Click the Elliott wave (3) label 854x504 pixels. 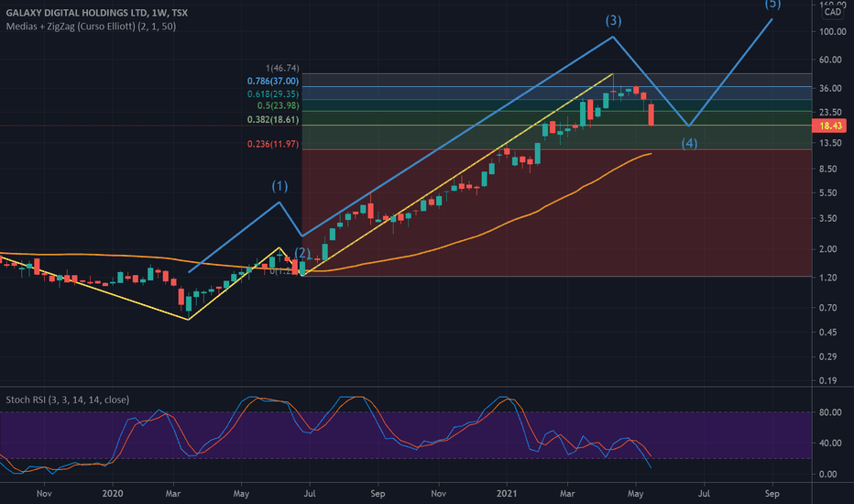click(x=613, y=21)
